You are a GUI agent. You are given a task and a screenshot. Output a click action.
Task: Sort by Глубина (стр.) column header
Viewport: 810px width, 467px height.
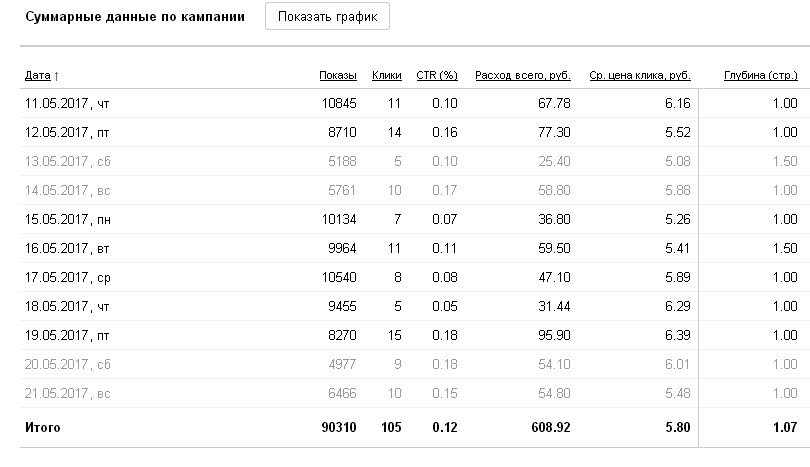pyautogui.click(x=761, y=75)
